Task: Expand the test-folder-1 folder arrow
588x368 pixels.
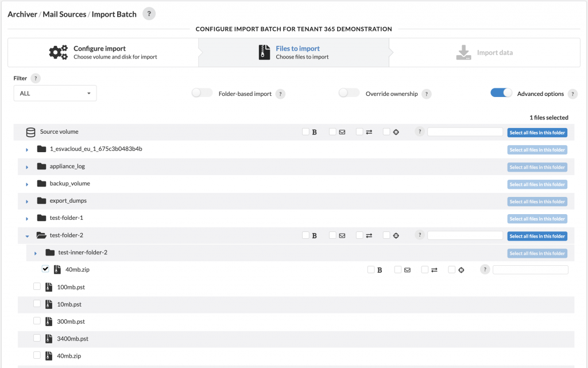Action: click(27, 219)
